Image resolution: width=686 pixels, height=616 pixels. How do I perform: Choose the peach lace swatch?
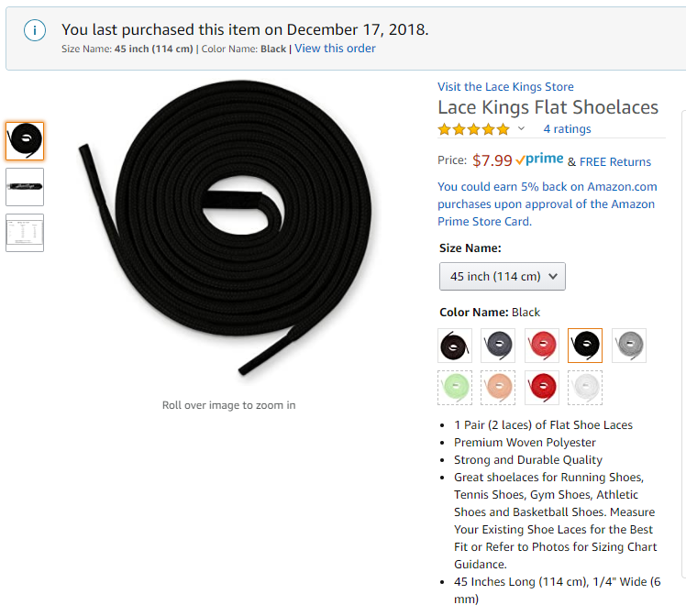pyautogui.click(x=498, y=388)
